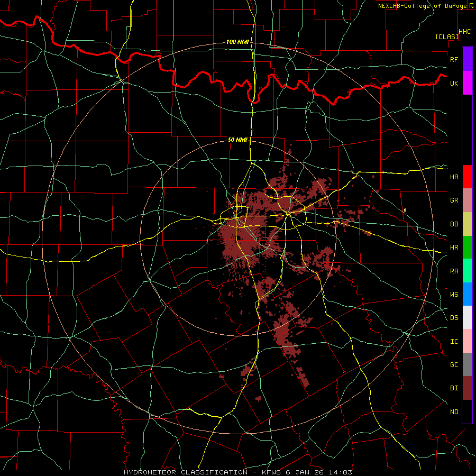Click the BI legend label

click(x=454, y=388)
